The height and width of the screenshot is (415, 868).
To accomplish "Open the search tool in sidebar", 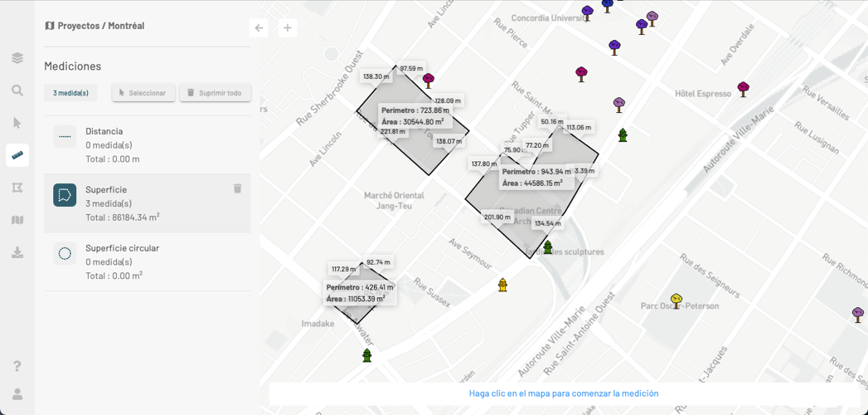I will [x=17, y=90].
